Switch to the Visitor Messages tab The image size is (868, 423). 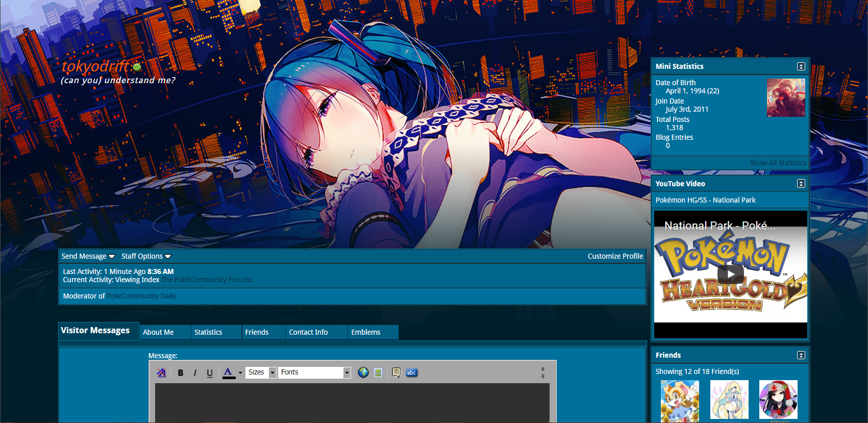tap(98, 331)
